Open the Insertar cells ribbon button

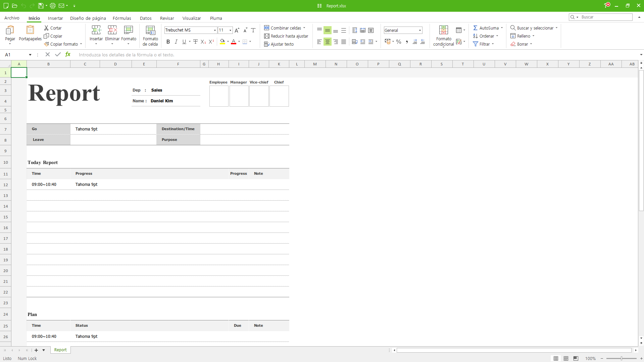pyautogui.click(x=96, y=35)
